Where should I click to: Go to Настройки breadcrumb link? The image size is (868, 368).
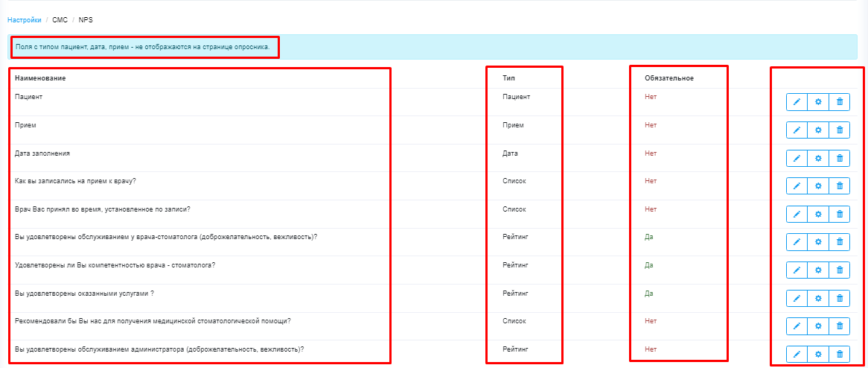[25, 20]
